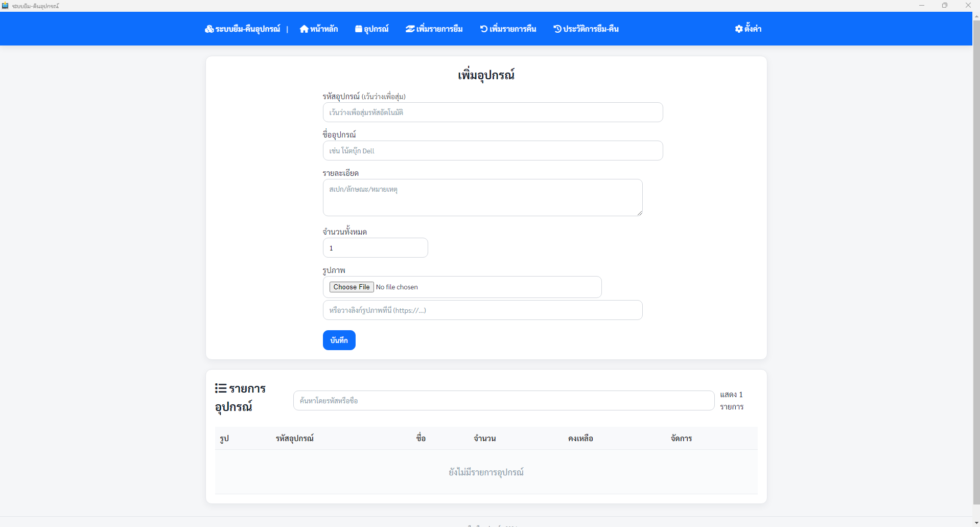Click the return arrow icon for เพิ่มรายการคืน

483,29
